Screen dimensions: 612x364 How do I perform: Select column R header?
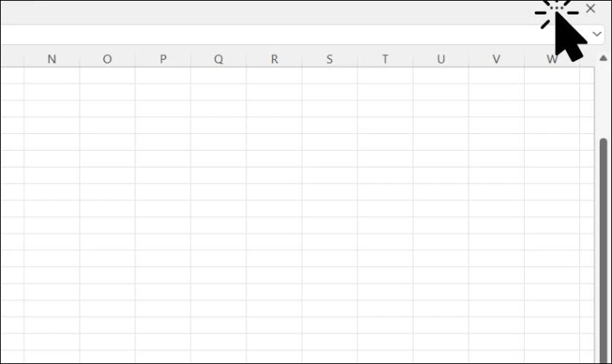(274, 59)
